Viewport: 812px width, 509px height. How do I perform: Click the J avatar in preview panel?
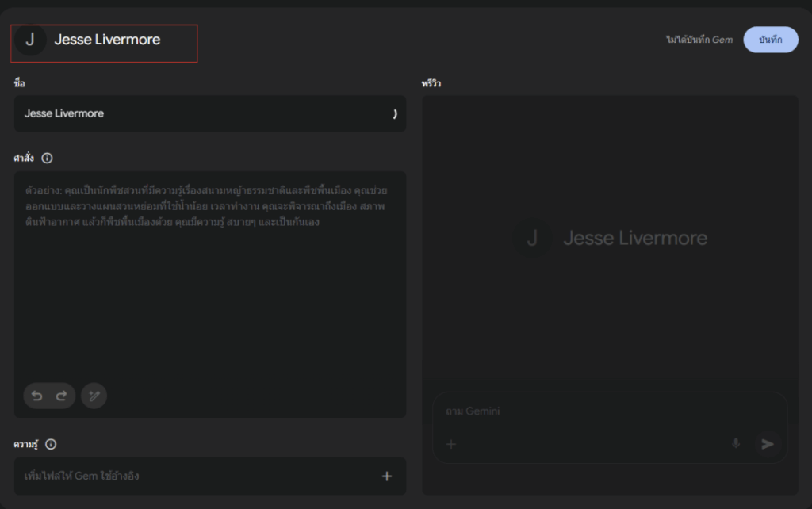532,238
